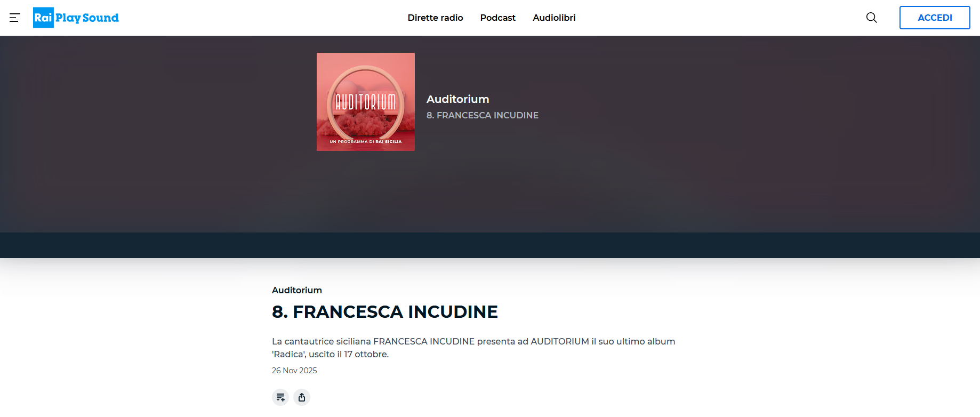Viewport: 980px width, 417px height.
Task: Select Auditorium title beside the cover
Action: point(457,99)
